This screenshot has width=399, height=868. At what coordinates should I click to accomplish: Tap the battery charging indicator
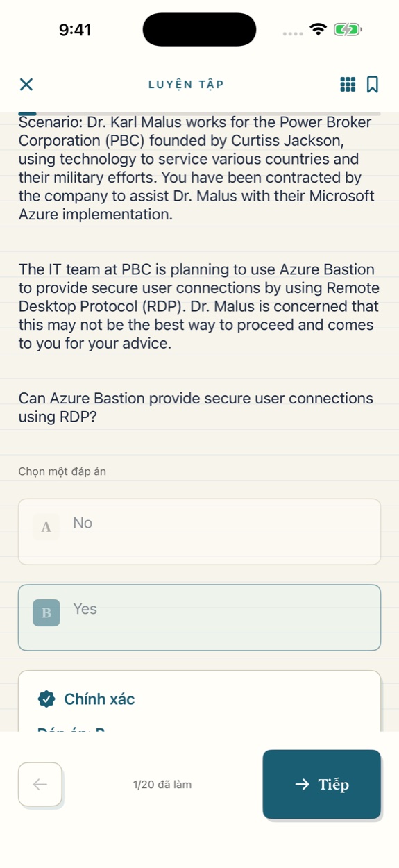tap(348, 30)
